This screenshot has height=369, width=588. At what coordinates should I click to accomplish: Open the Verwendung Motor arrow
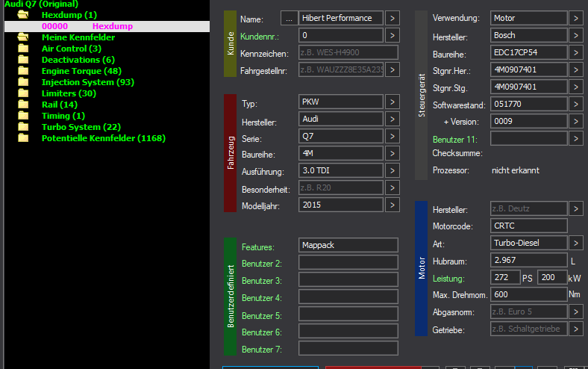click(576, 18)
